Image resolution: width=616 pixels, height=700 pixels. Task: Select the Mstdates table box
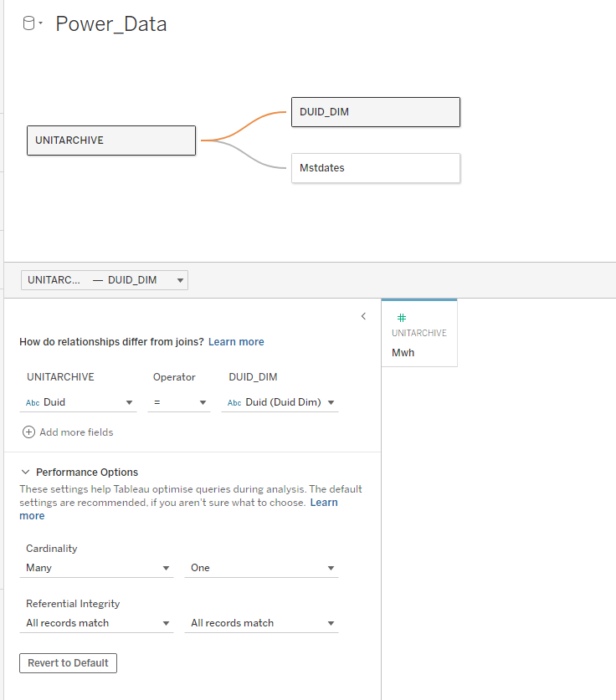pos(375,168)
